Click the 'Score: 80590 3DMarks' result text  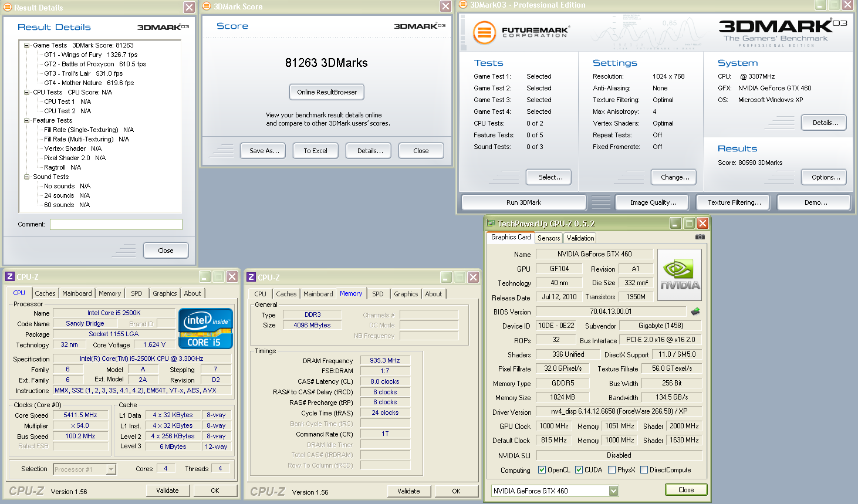(x=750, y=163)
